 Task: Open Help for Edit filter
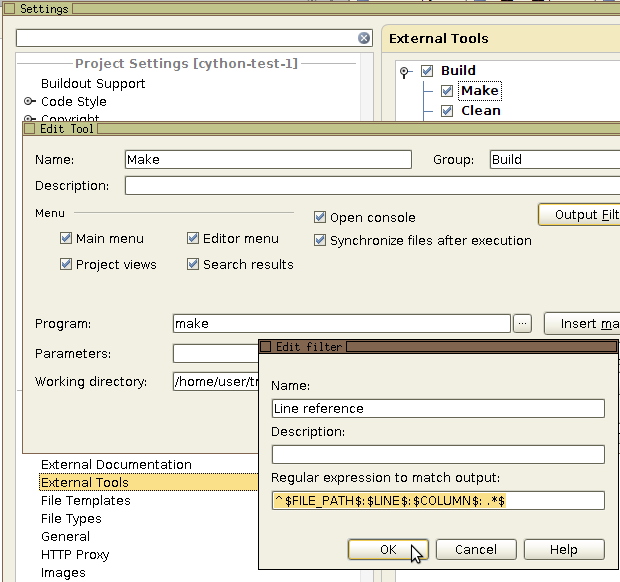pyautogui.click(x=564, y=549)
